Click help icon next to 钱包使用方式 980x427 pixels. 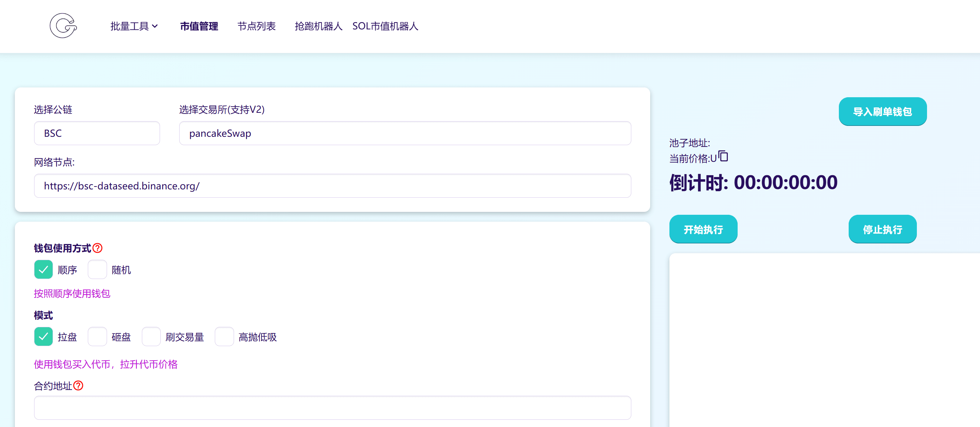coord(97,248)
